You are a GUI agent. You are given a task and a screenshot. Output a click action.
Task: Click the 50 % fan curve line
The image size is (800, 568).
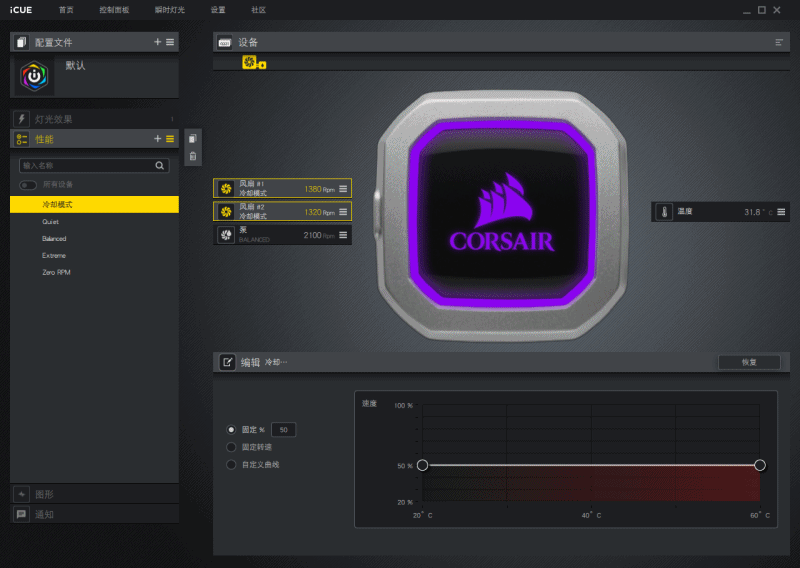[x=591, y=465]
